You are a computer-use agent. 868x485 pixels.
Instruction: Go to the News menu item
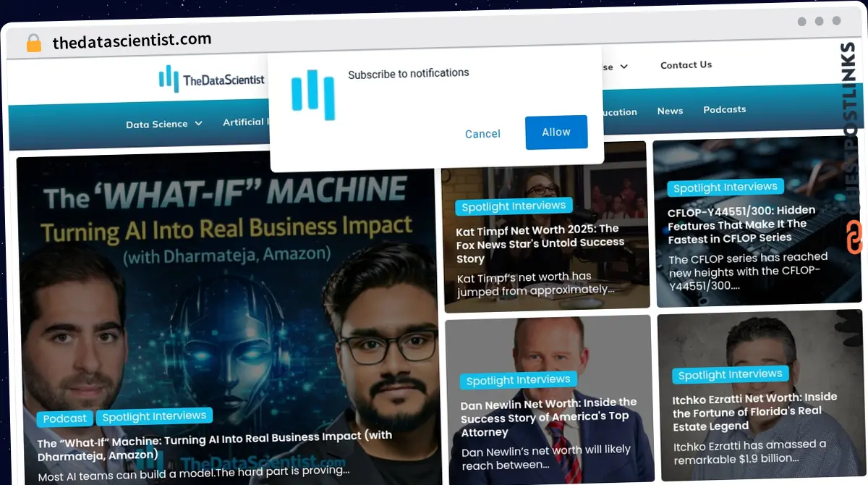click(670, 111)
